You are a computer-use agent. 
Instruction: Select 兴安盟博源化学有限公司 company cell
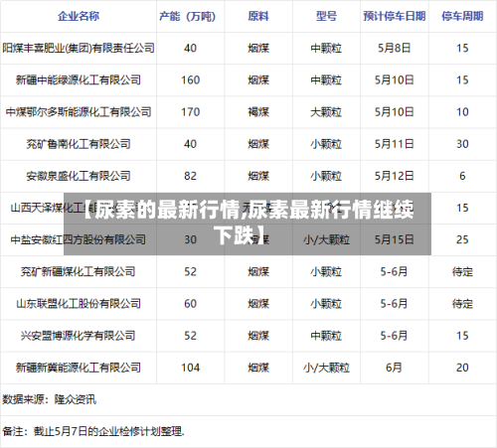pyautogui.click(x=79, y=336)
